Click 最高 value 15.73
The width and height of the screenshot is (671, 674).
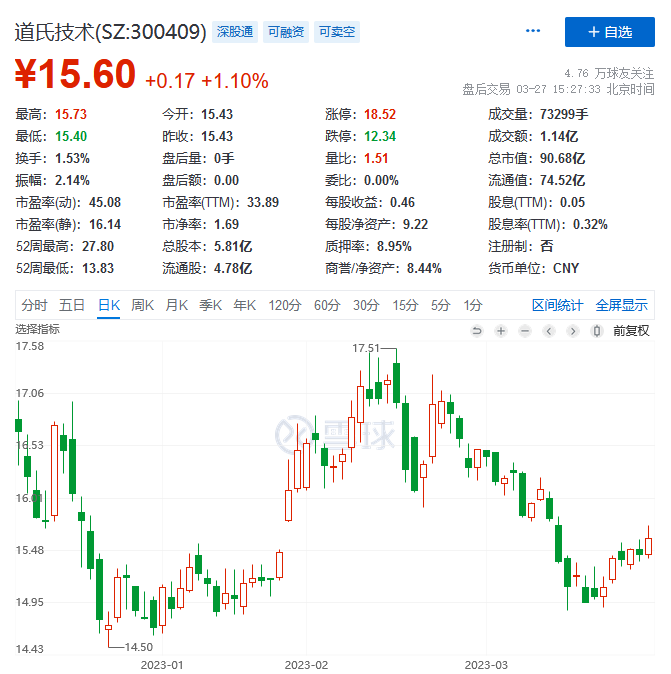click(71, 114)
